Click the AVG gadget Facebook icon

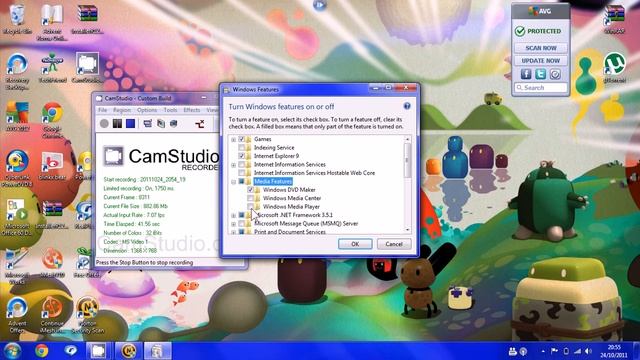(526, 74)
